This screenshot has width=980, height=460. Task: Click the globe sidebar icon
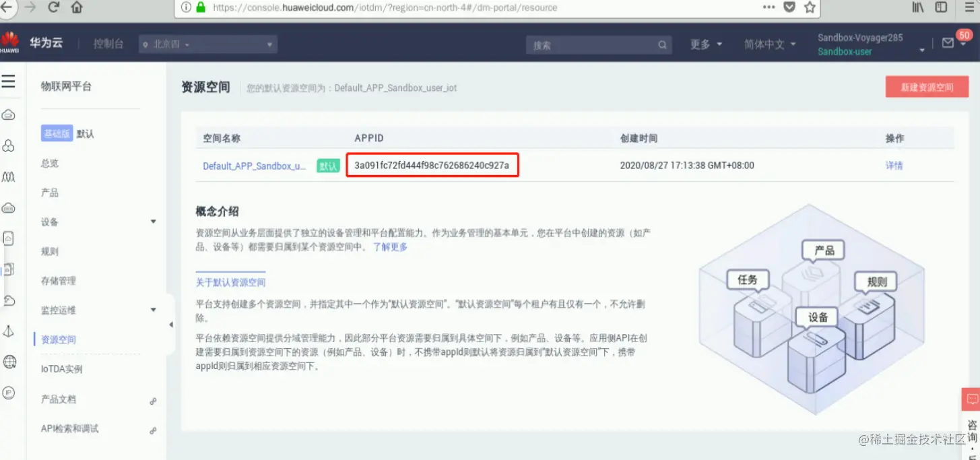(9, 362)
